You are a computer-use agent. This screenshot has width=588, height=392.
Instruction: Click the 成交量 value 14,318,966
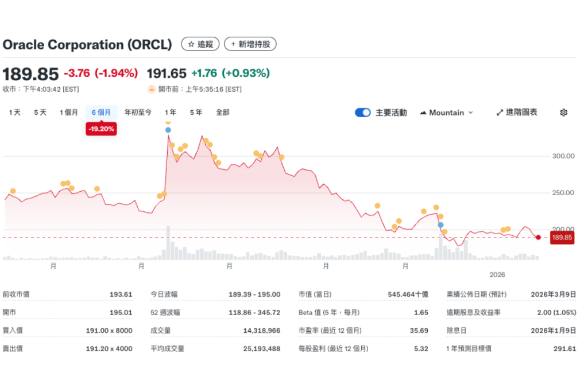click(262, 331)
